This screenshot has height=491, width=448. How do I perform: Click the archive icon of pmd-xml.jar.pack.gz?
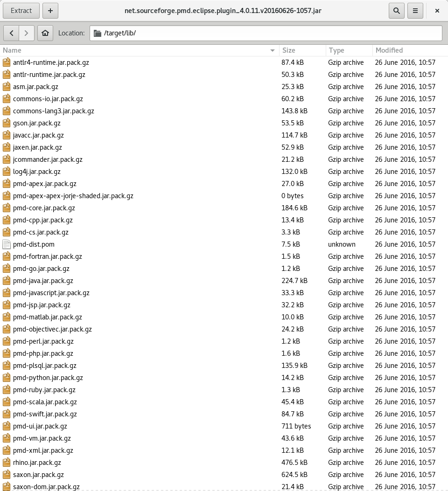[x=6, y=450]
